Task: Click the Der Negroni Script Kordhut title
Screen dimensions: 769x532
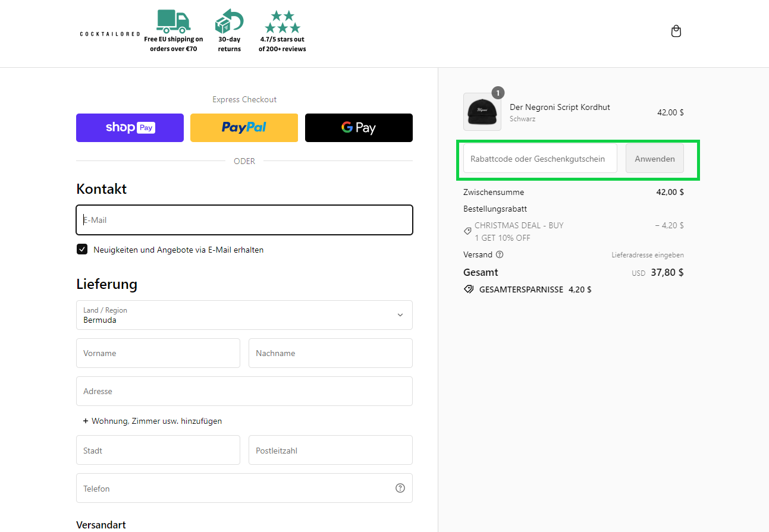Action: (560, 107)
